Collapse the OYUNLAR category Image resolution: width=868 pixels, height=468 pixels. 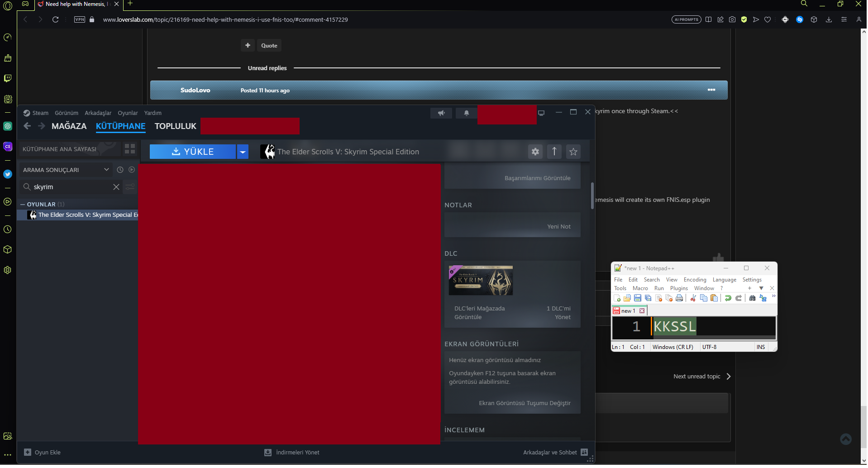pos(23,205)
